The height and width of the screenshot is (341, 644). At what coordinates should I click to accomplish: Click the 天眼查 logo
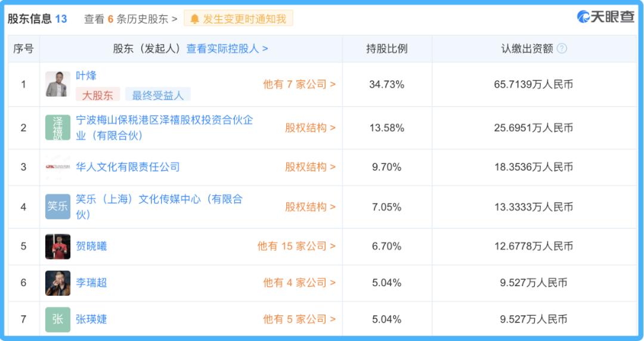click(x=606, y=17)
